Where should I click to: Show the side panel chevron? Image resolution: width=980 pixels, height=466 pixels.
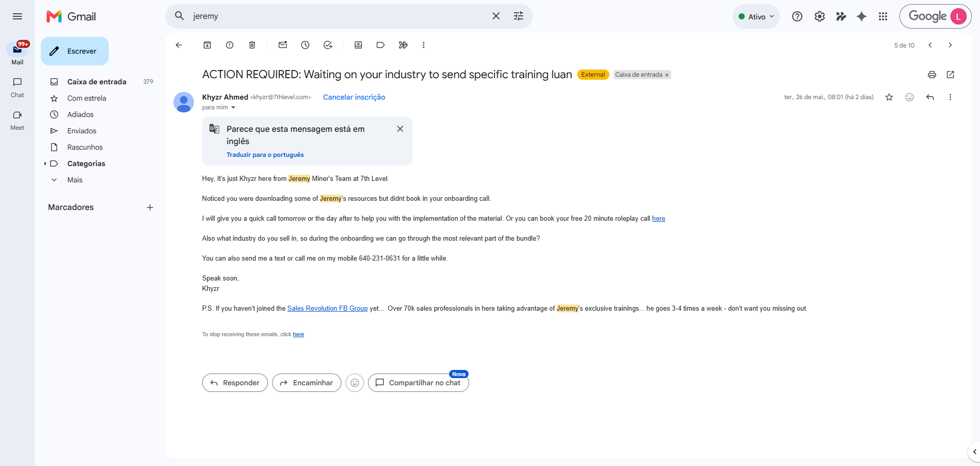[974, 452]
